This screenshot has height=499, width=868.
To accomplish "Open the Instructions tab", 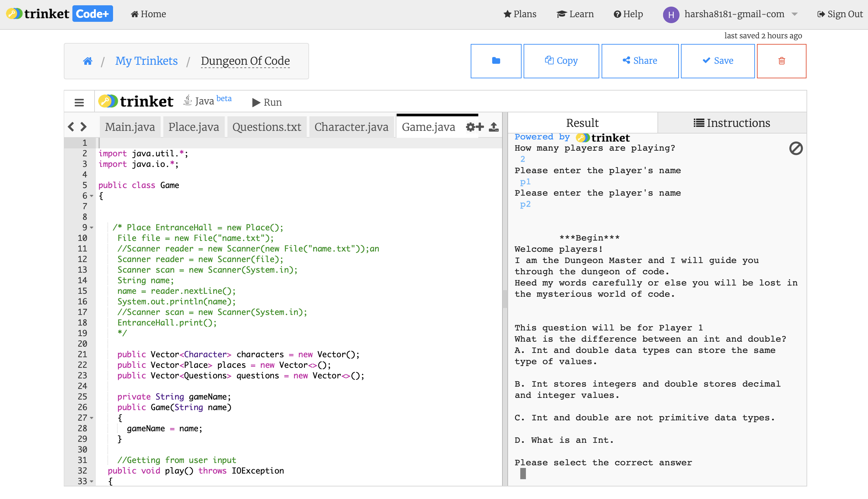I will point(731,123).
